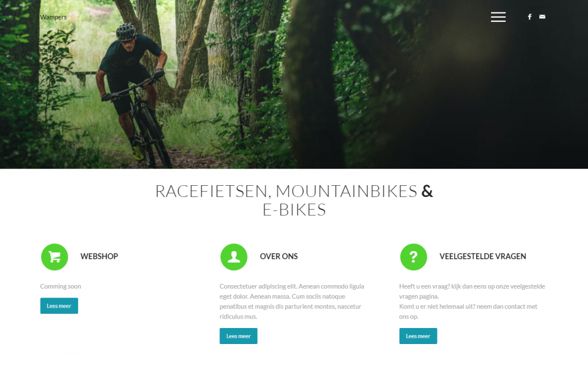This screenshot has width=588, height=378.
Task: Click the Consectetuer adipiscing paragraph text
Action: (292, 301)
